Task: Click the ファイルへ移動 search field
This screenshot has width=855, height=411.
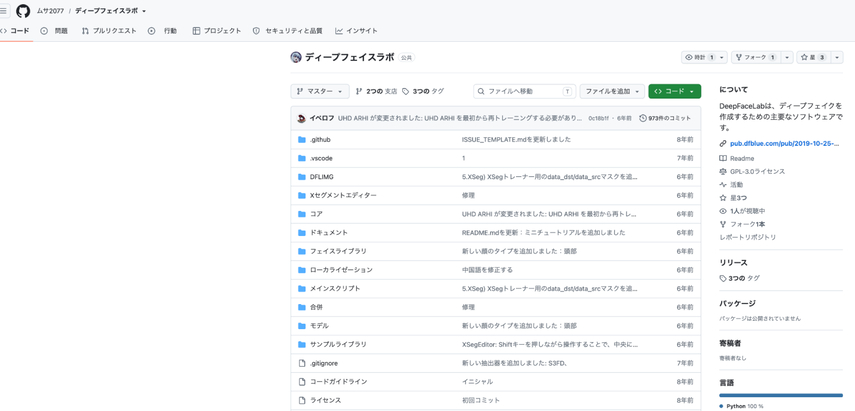Action: pos(524,92)
